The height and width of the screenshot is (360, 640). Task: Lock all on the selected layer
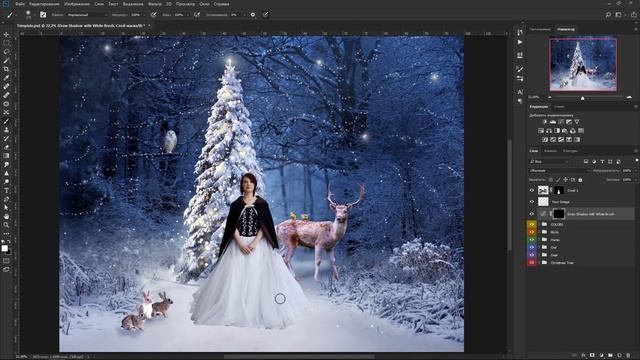(x=580, y=180)
